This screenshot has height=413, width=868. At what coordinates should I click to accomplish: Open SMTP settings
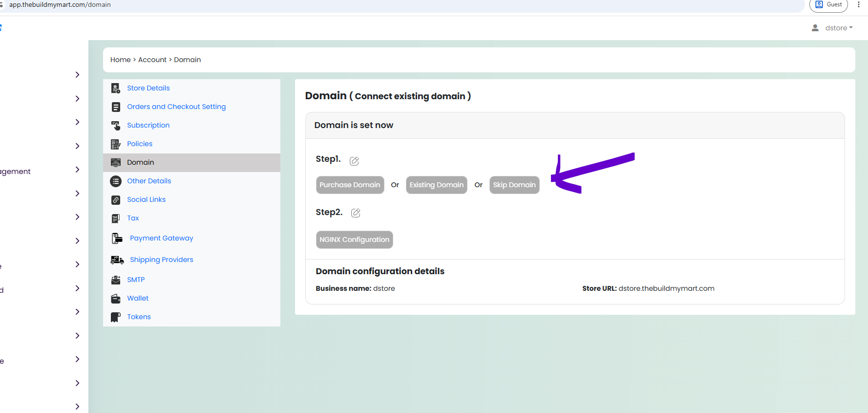(136, 280)
